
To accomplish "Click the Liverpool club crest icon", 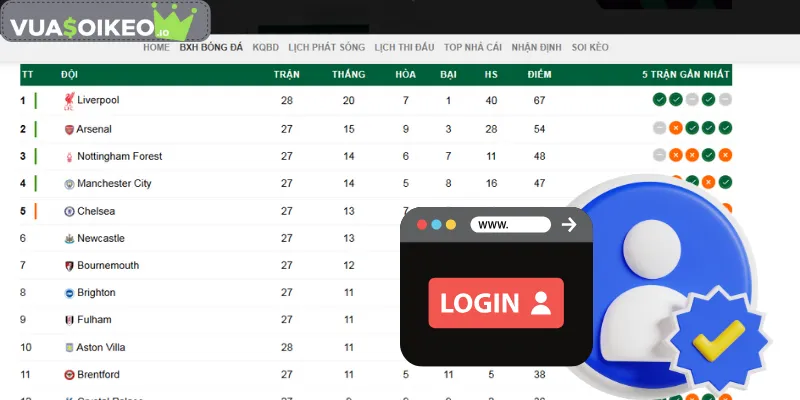I will [x=69, y=101].
